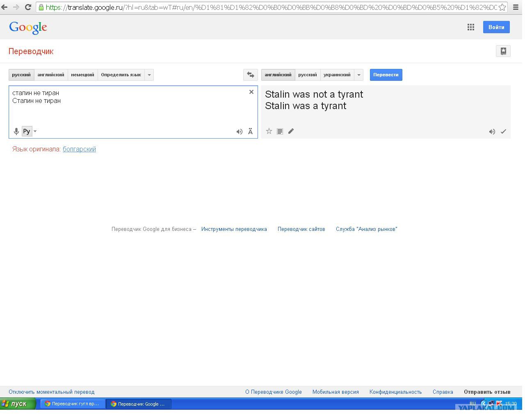Clear the source text with the X

pyautogui.click(x=251, y=92)
